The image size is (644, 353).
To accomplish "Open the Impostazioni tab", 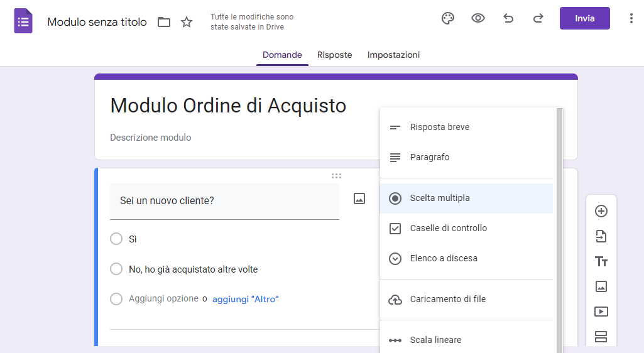I will pyautogui.click(x=393, y=55).
